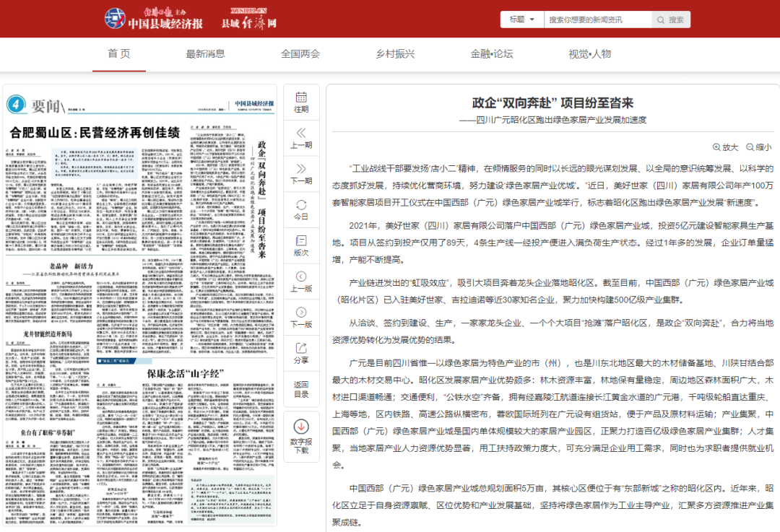Open the 最新消息 navigation tab

205,53
